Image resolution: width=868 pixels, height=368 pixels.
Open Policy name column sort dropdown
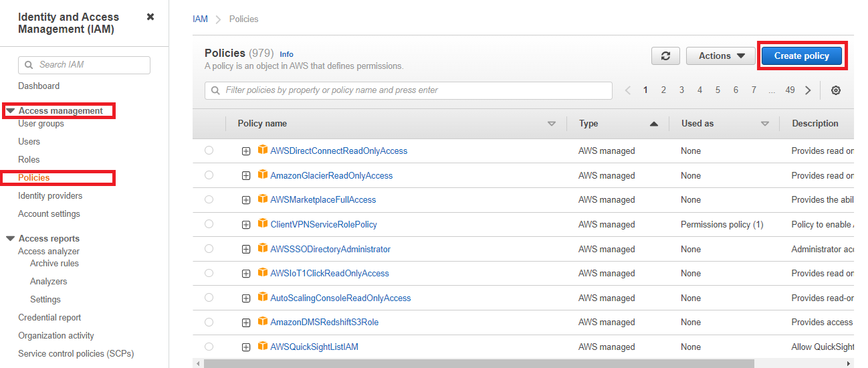[552, 124]
